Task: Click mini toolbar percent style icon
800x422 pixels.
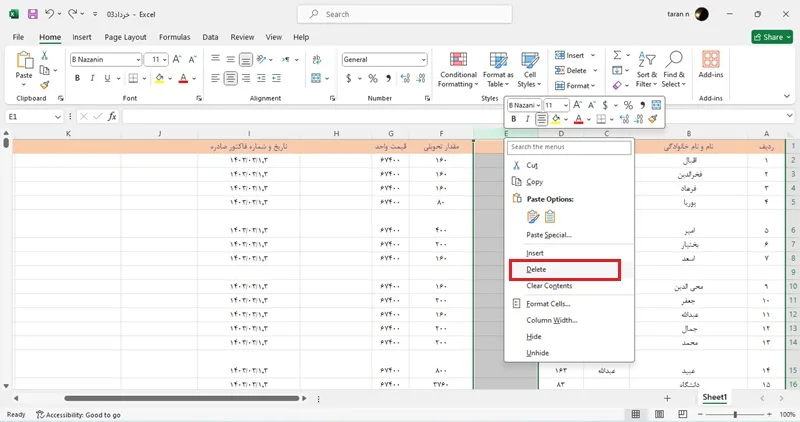Action: 628,105
